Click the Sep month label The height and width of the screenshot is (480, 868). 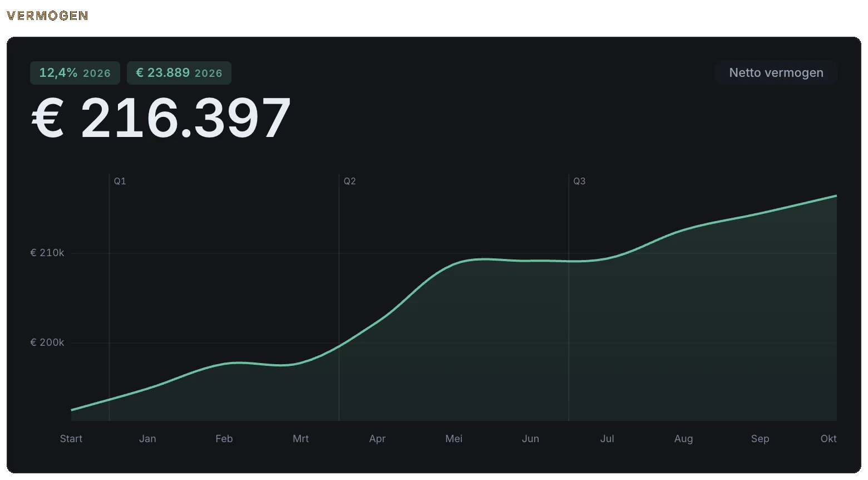[760, 439]
